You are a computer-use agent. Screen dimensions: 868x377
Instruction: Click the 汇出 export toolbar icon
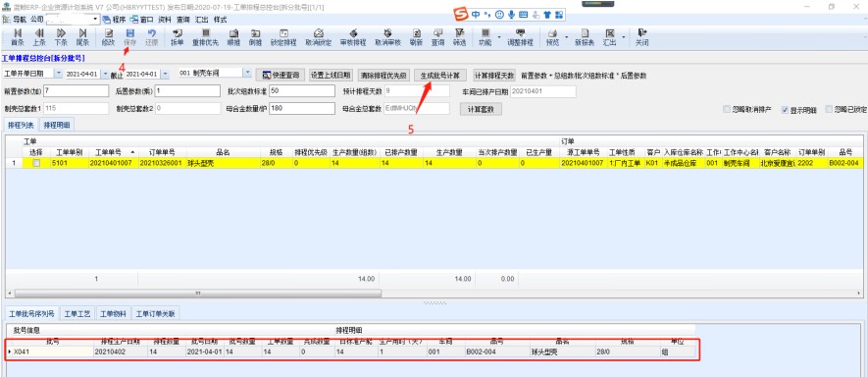[x=609, y=37]
